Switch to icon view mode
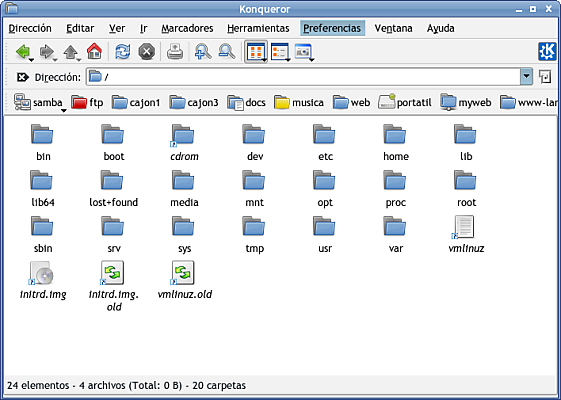 pos(255,52)
